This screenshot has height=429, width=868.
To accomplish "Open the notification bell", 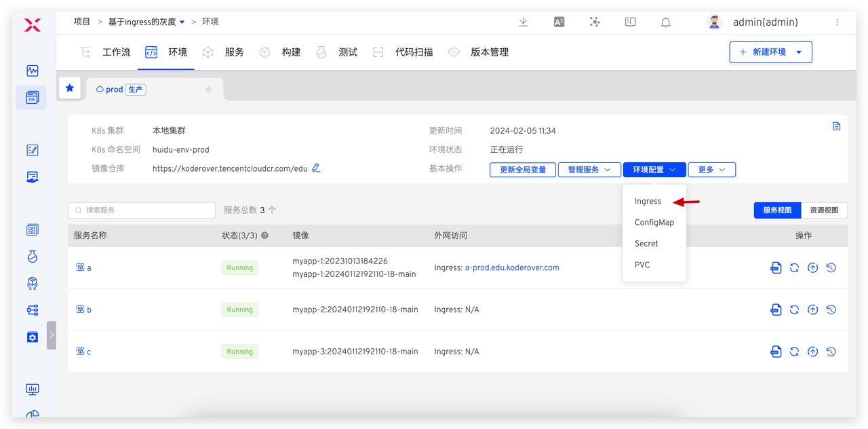I will tap(665, 22).
